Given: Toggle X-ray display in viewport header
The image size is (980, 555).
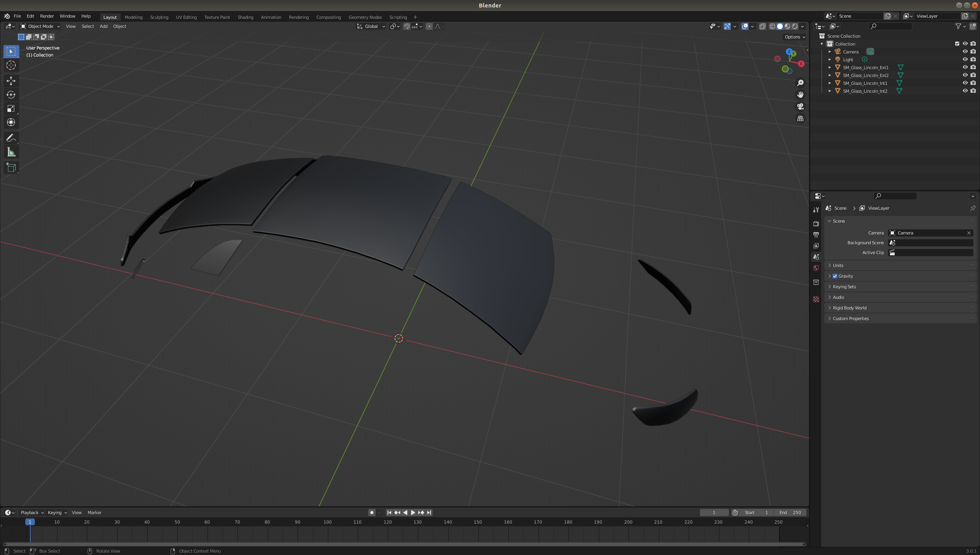Looking at the screenshot, I should [x=762, y=26].
